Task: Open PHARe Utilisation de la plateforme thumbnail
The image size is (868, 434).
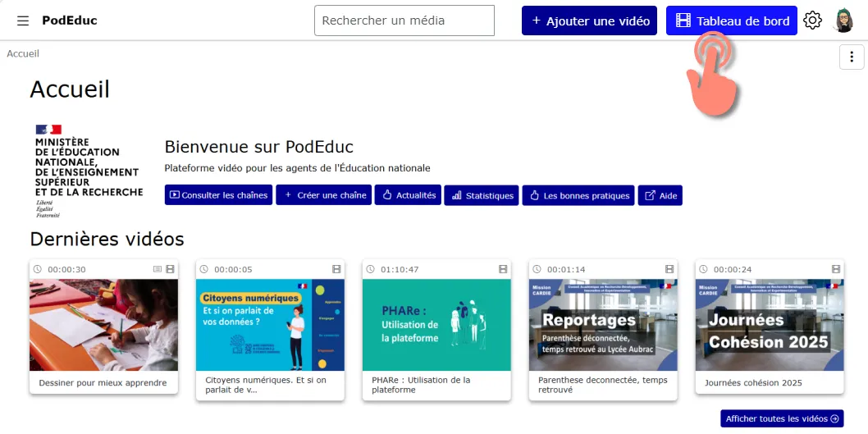Action: click(x=436, y=325)
